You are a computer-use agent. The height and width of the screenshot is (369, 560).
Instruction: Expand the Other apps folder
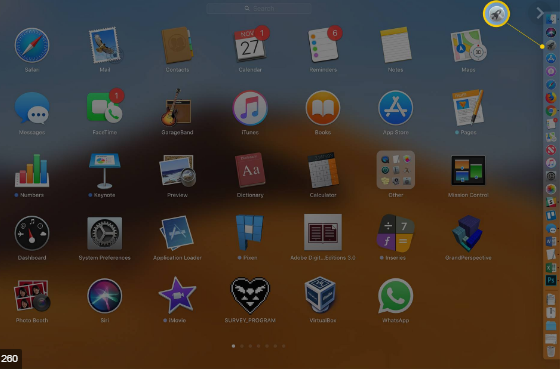coord(395,170)
